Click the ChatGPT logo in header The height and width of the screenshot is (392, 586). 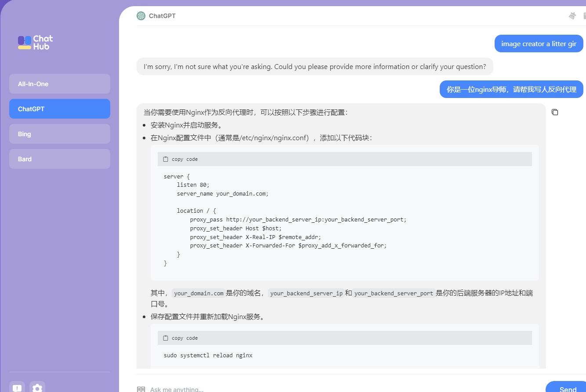pyautogui.click(x=141, y=16)
